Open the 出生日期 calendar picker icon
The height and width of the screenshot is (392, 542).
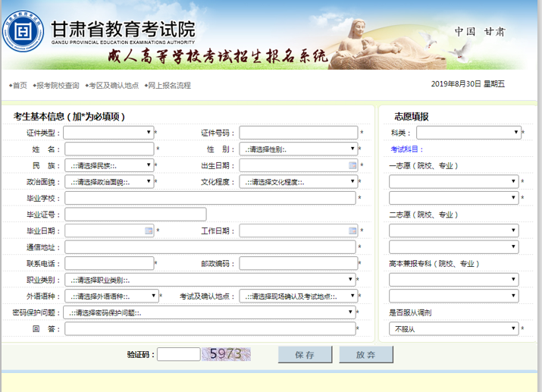352,165
